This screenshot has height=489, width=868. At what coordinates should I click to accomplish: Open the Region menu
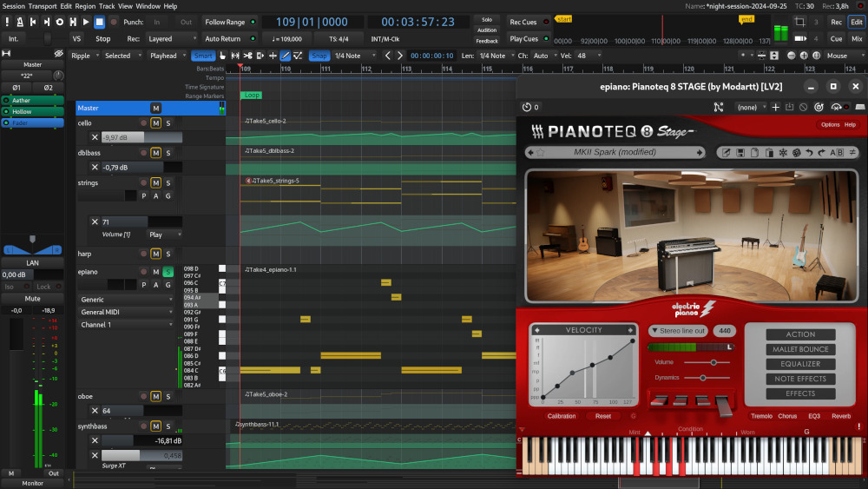pos(85,6)
